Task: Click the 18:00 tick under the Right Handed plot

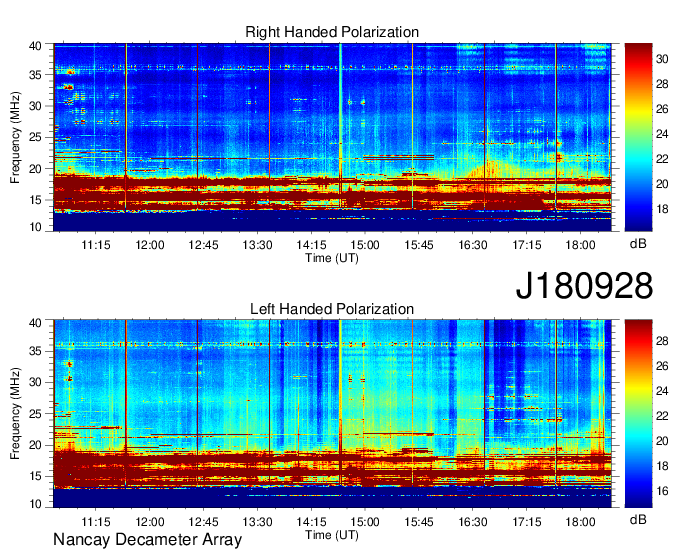Action: coord(580,245)
